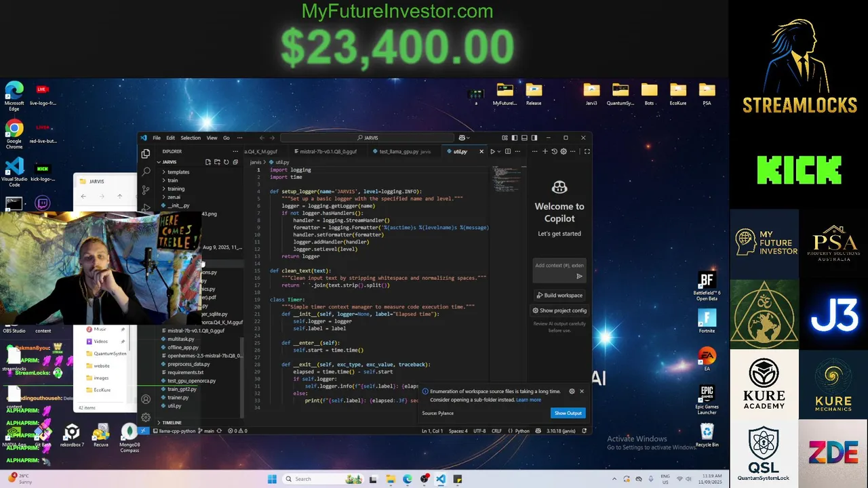This screenshot has height=488, width=868.
Task: Open the File menu
Action: 157,138
